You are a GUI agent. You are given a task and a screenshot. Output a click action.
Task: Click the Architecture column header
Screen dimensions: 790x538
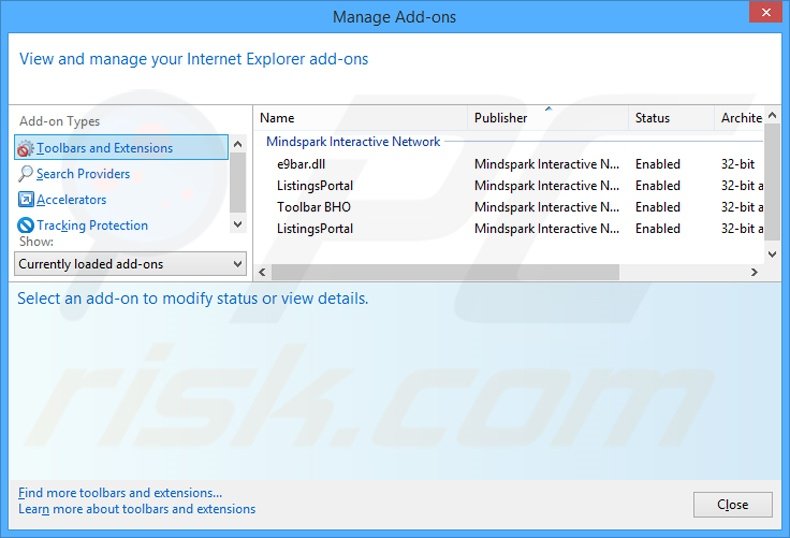point(741,118)
